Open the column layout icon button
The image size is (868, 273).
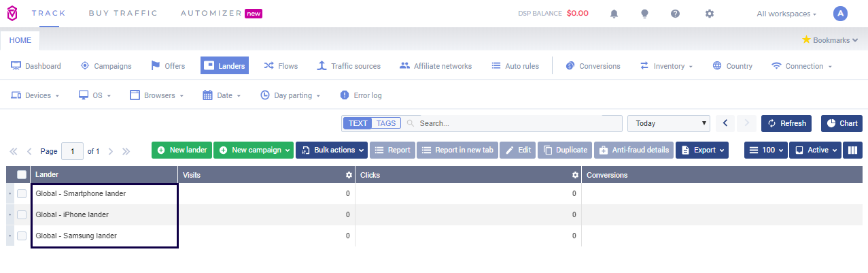852,150
